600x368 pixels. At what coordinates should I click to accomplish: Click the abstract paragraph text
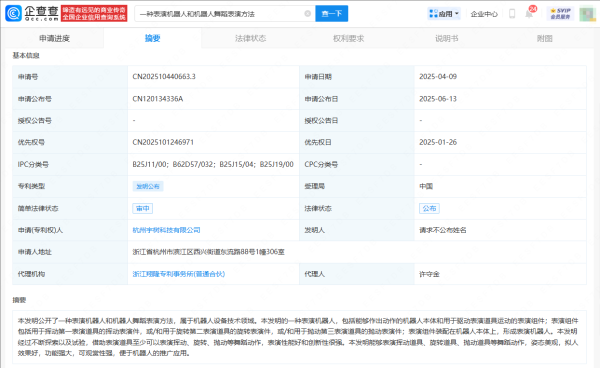click(x=298, y=337)
